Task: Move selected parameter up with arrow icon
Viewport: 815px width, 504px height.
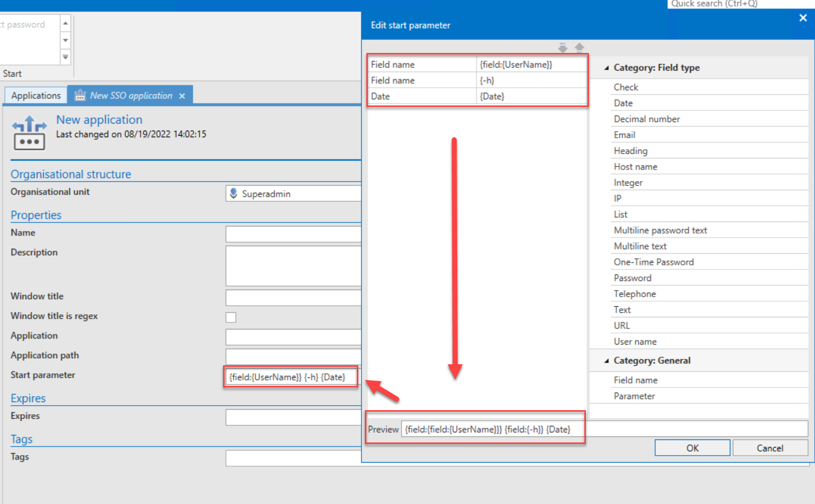Action: click(x=579, y=47)
